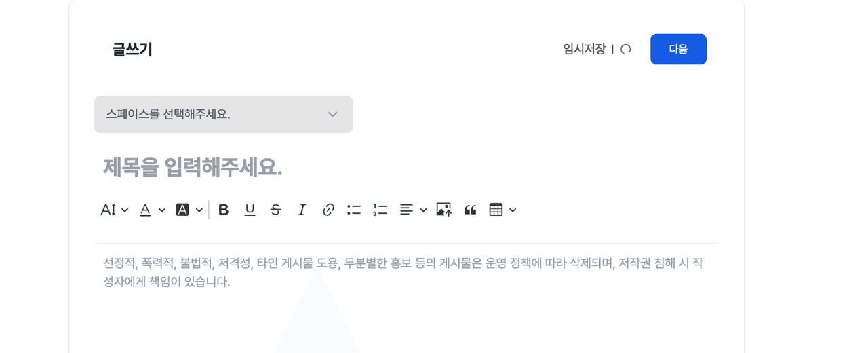
Task: Insert a hyperlink with the link icon
Action: pyautogui.click(x=328, y=210)
